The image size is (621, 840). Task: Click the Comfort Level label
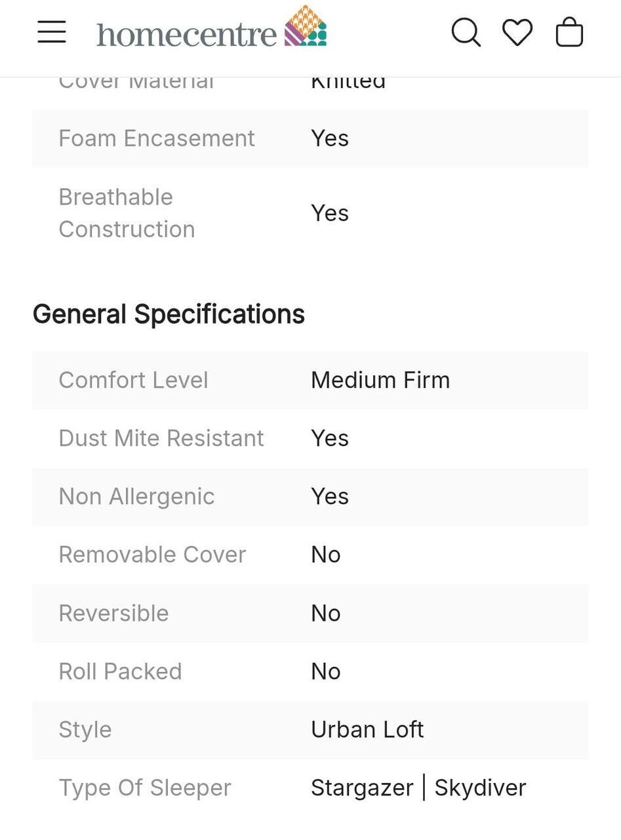(x=133, y=380)
